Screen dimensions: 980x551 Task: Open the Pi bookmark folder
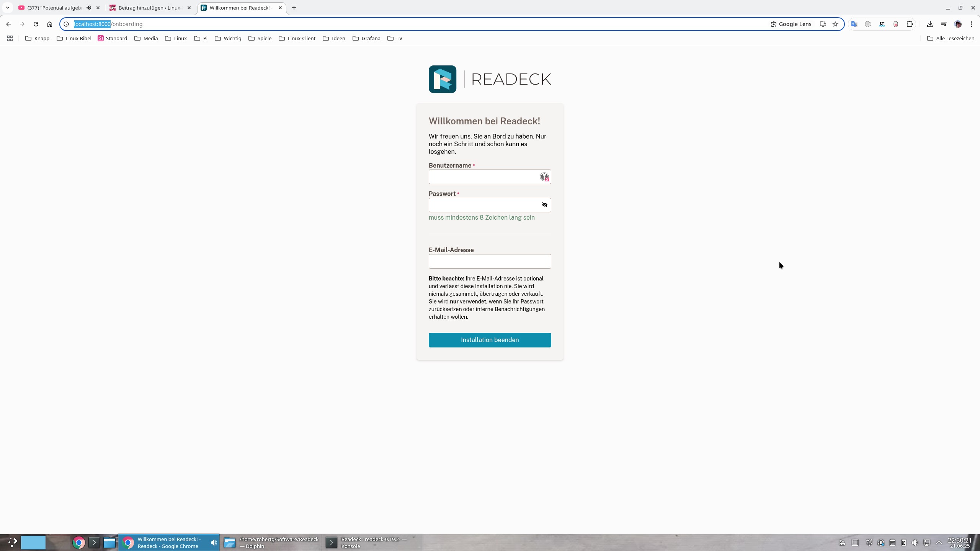pos(201,38)
